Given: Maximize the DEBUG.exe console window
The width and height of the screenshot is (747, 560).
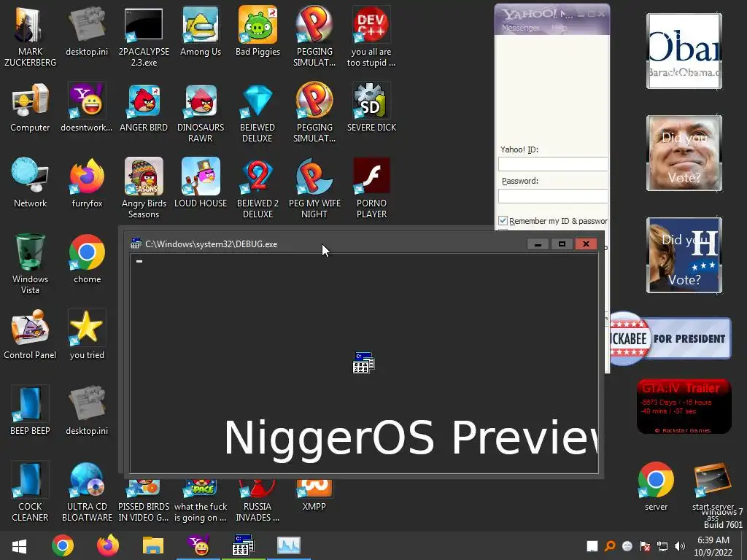Looking at the screenshot, I should 562,244.
